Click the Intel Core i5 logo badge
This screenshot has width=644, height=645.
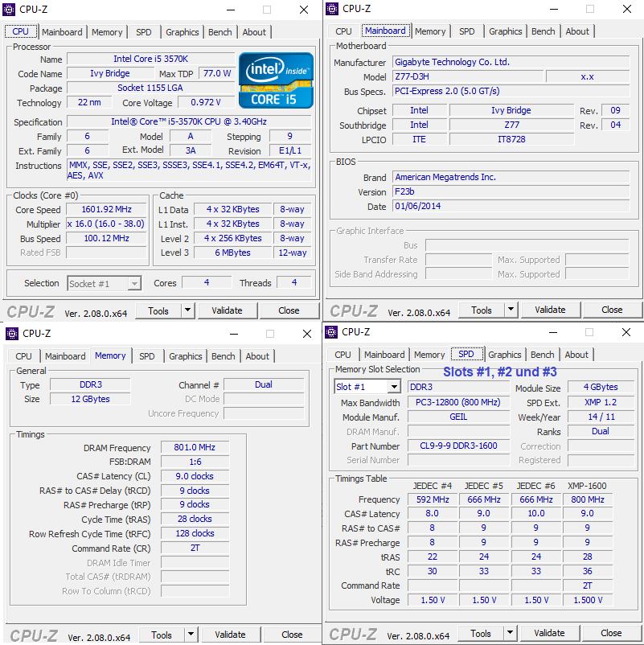(x=276, y=80)
